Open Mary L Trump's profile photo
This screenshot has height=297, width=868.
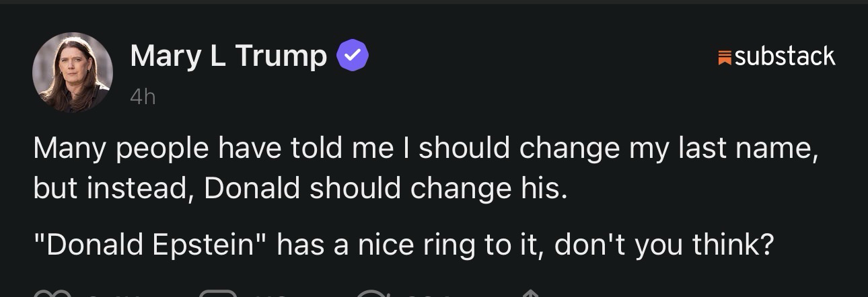click(x=72, y=73)
